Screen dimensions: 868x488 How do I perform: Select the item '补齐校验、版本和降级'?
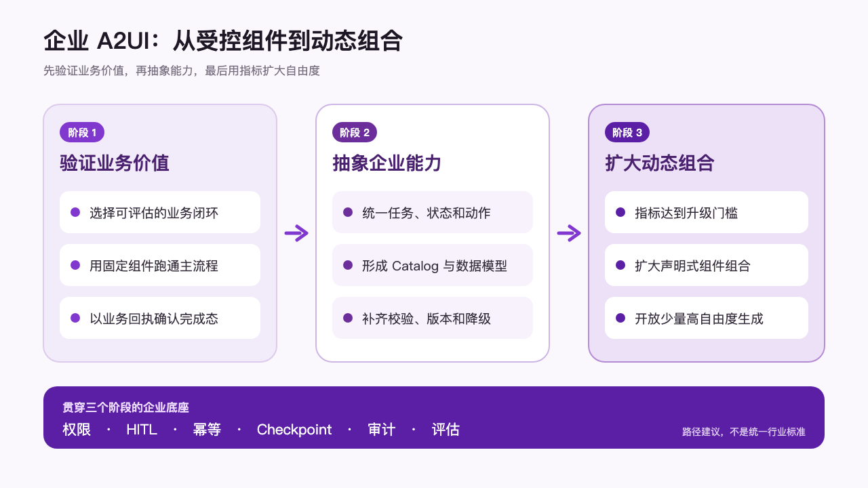pyautogui.click(x=433, y=318)
